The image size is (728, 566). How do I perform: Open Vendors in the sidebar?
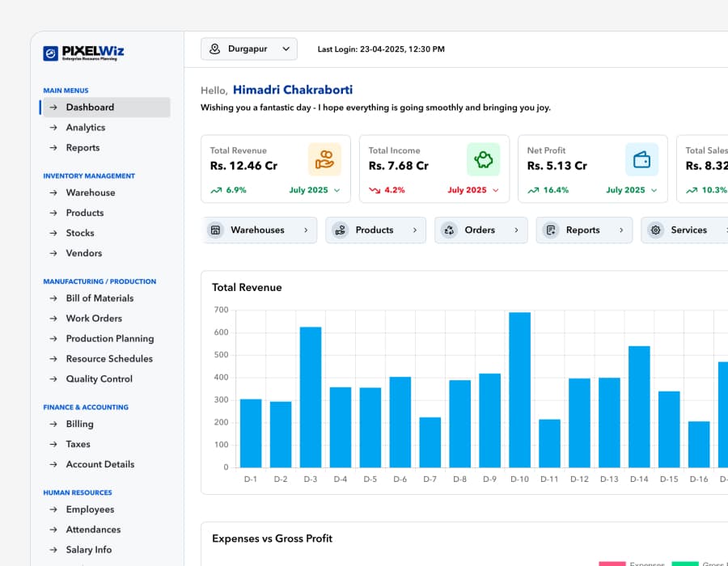(x=106, y=253)
